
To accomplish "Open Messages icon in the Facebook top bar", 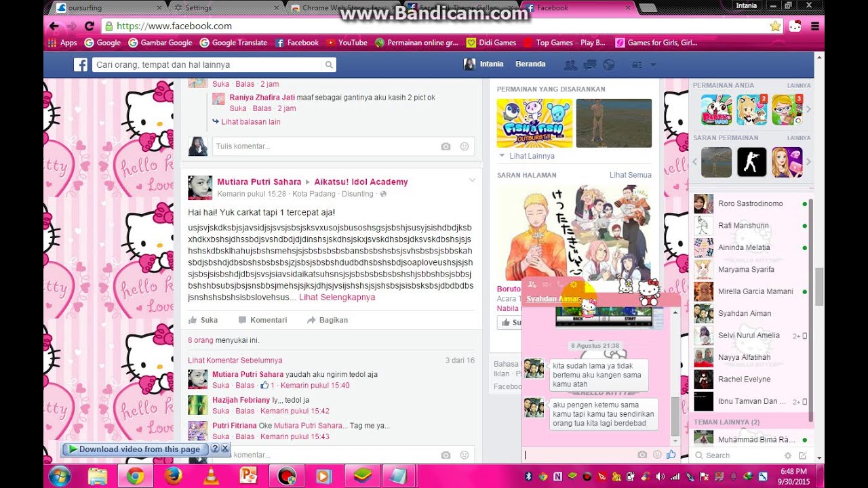I will click(589, 64).
